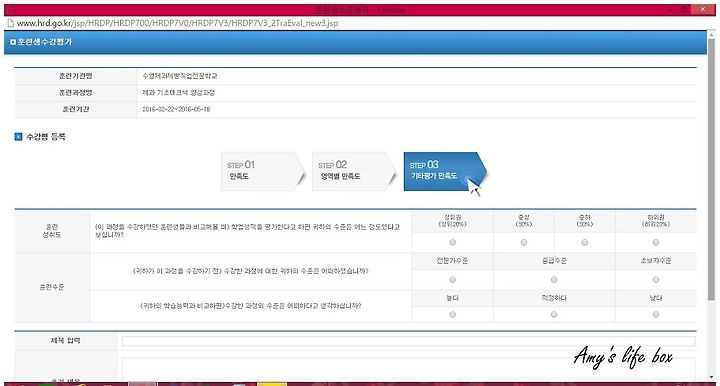Click the 수강평 등록 heading bullet icon
The width and height of the screenshot is (720, 386).
[18, 137]
